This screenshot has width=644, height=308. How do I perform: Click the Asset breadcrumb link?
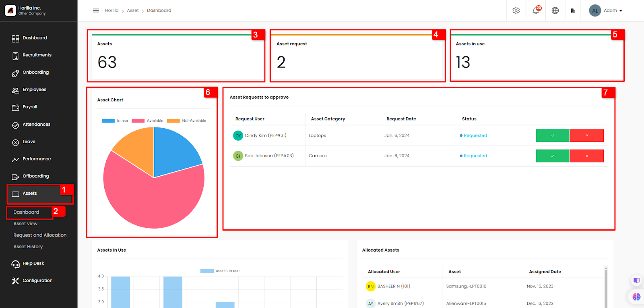(x=133, y=10)
